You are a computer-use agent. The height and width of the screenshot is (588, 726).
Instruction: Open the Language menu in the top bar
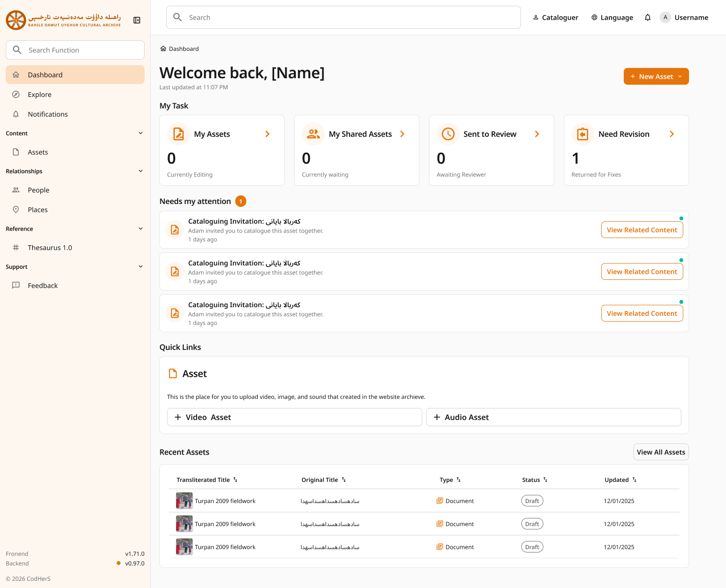click(612, 17)
